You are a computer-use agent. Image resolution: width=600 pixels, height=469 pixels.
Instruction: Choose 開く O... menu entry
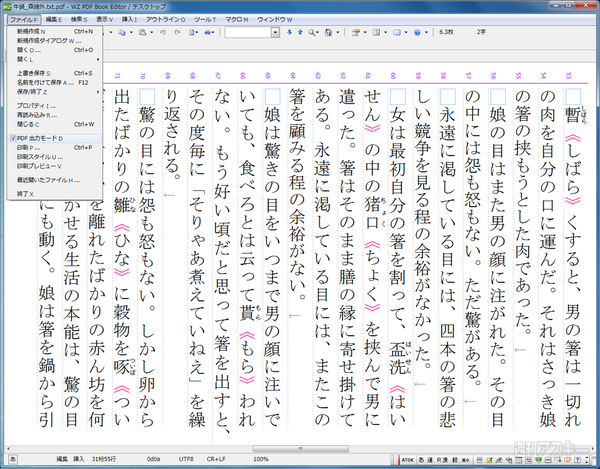(x=55, y=50)
